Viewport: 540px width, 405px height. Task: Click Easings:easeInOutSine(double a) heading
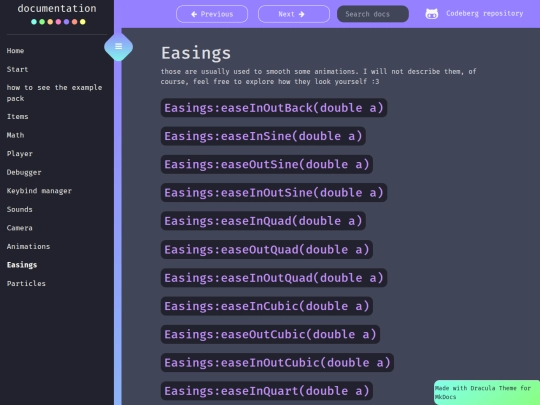(x=274, y=193)
